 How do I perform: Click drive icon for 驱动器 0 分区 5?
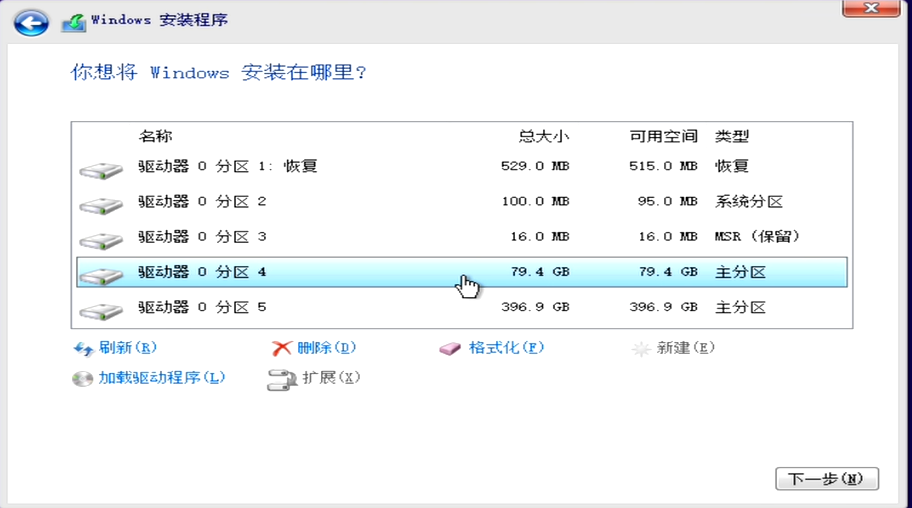[x=101, y=311]
